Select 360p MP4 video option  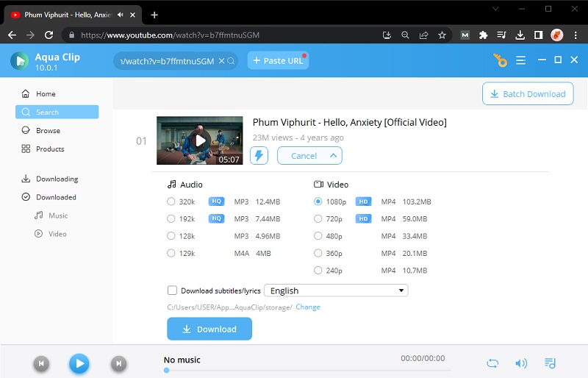pos(318,253)
